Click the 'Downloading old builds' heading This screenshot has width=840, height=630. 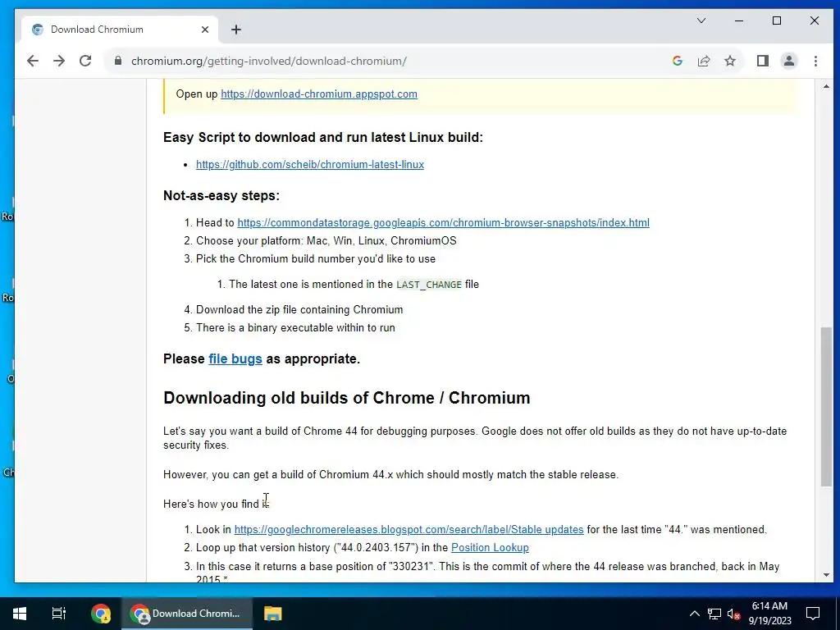[347, 398]
